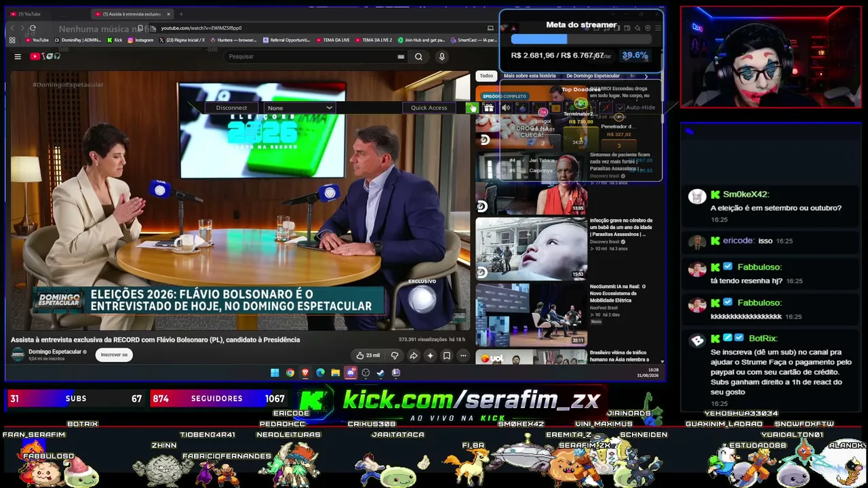Open the video's more actions menu
The width and height of the screenshot is (868, 488).
pyautogui.click(x=463, y=355)
